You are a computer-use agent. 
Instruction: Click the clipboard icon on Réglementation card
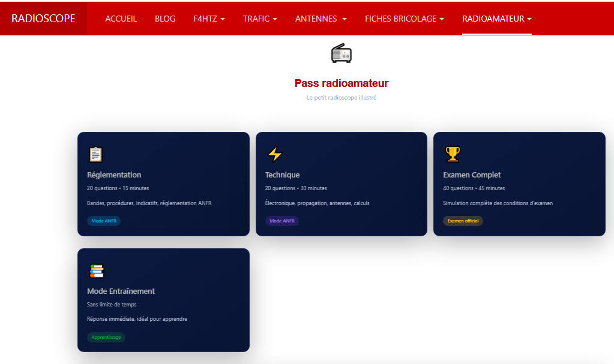pos(95,155)
